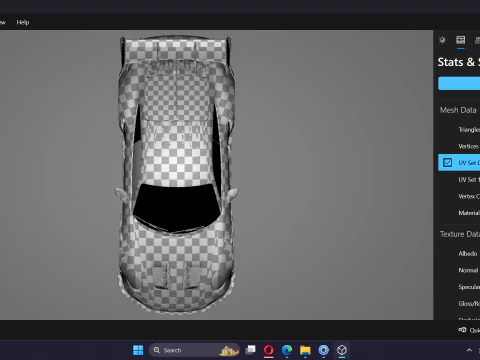
Task: Click the taskbar Search box
Action: [194, 350]
